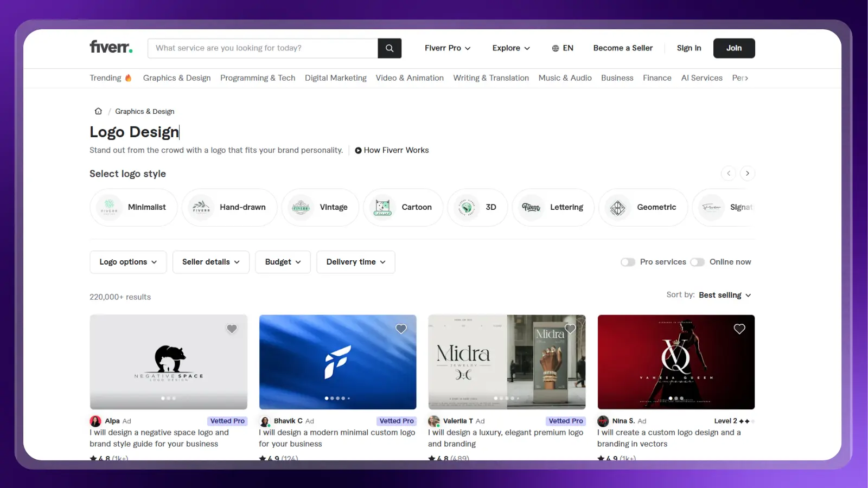The width and height of the screenshot is (868, 488).
Task: Select the Signature logo style
Action: coord(724,207)
